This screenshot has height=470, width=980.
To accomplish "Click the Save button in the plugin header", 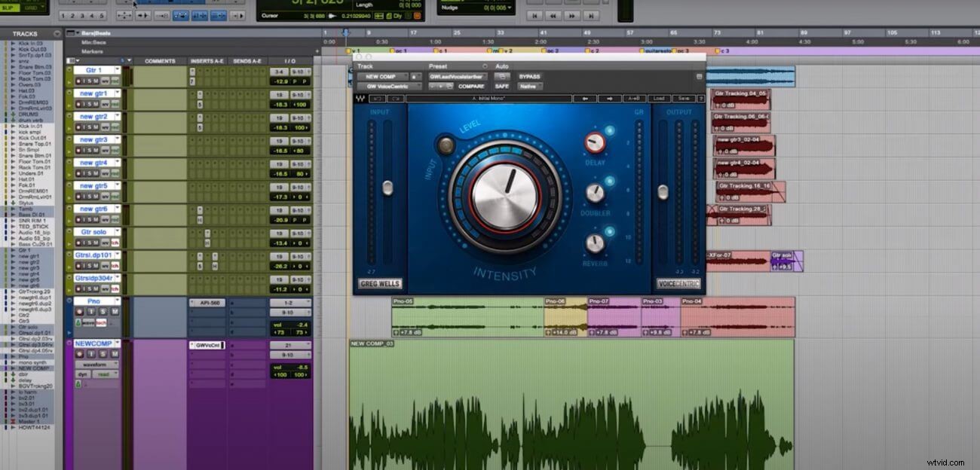I will coord(683,99).
